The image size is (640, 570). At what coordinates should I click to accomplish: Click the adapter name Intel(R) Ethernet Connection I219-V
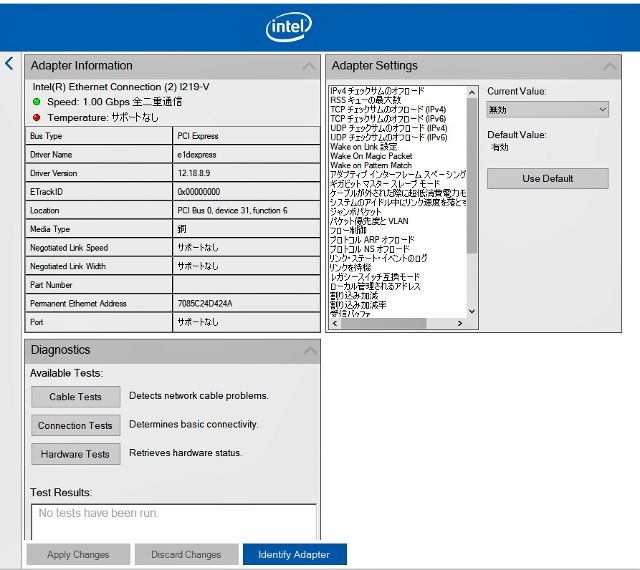click(121, 87)
